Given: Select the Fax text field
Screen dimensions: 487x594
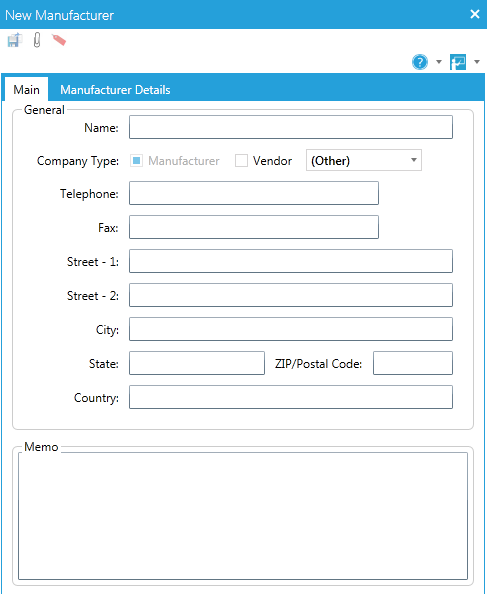Looking at the screenshot, I should point(254,227).
